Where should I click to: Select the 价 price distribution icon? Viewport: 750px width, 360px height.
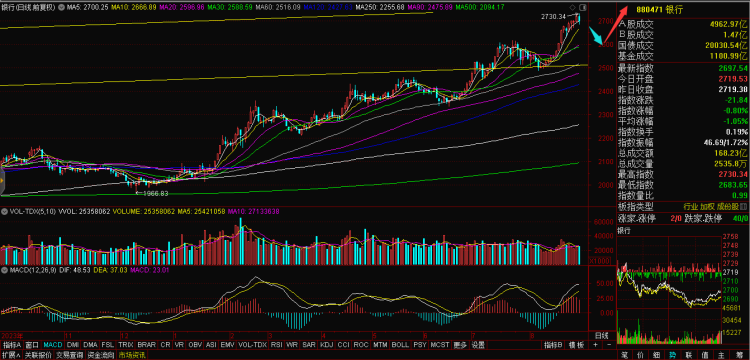point(640,355)
